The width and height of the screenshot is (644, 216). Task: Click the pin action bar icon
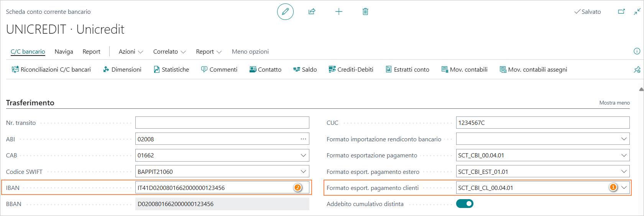pyautogui.click(x=637, y=69)
